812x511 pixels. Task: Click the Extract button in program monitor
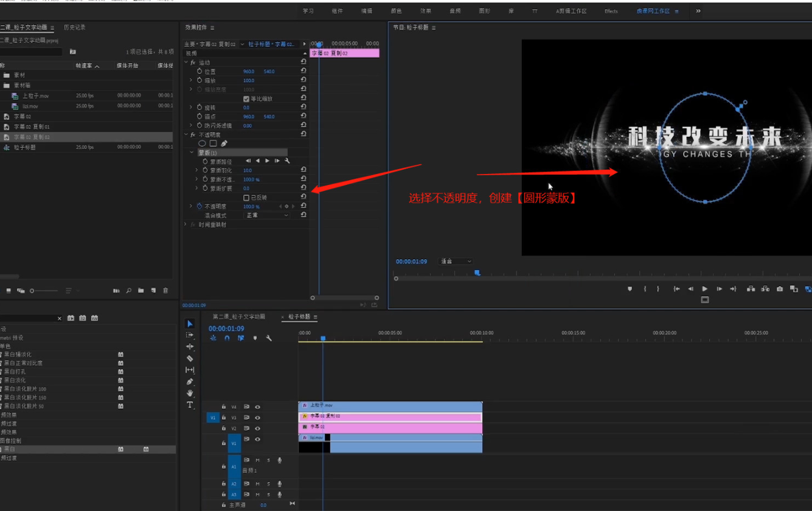765,289
